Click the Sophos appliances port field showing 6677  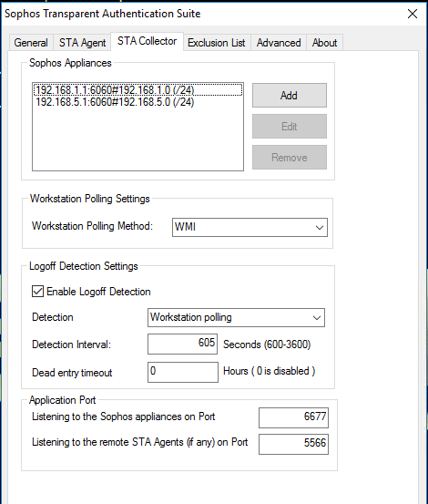pos(293,417)
